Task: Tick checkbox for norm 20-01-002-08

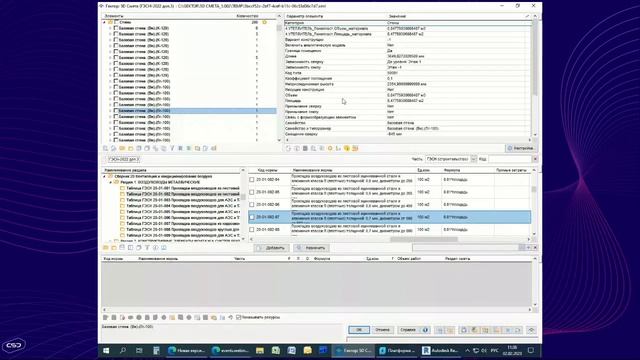Action: 252,229
